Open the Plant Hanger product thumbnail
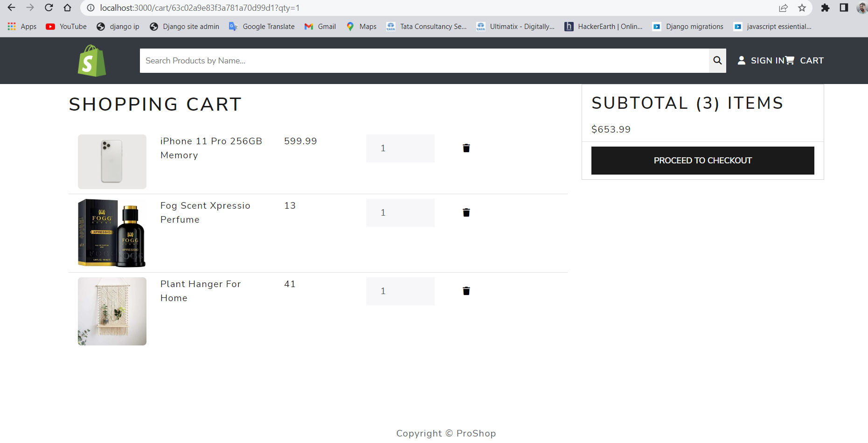 pyautogui.click(x=112, y=311)
